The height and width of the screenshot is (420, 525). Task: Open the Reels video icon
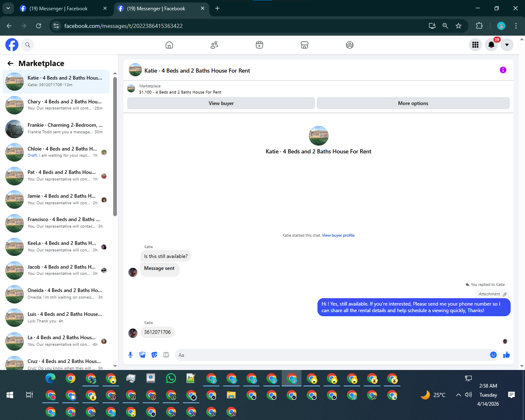[x=259, y=45]
